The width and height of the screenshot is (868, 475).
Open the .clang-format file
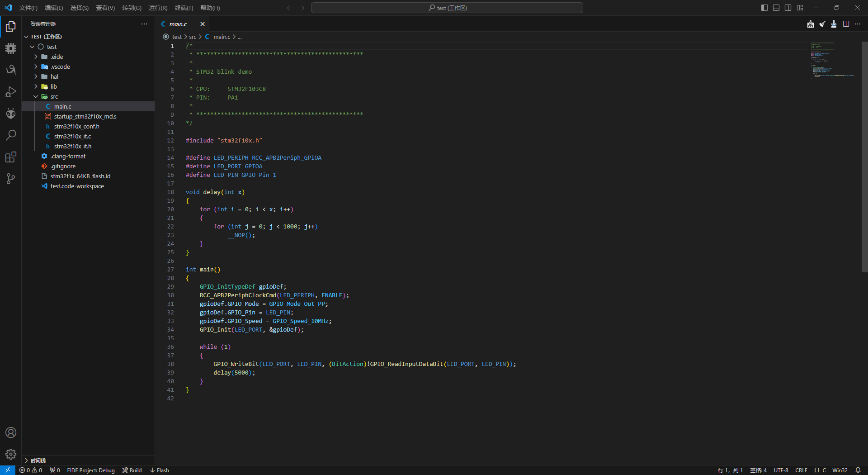[x=88, y=156]
